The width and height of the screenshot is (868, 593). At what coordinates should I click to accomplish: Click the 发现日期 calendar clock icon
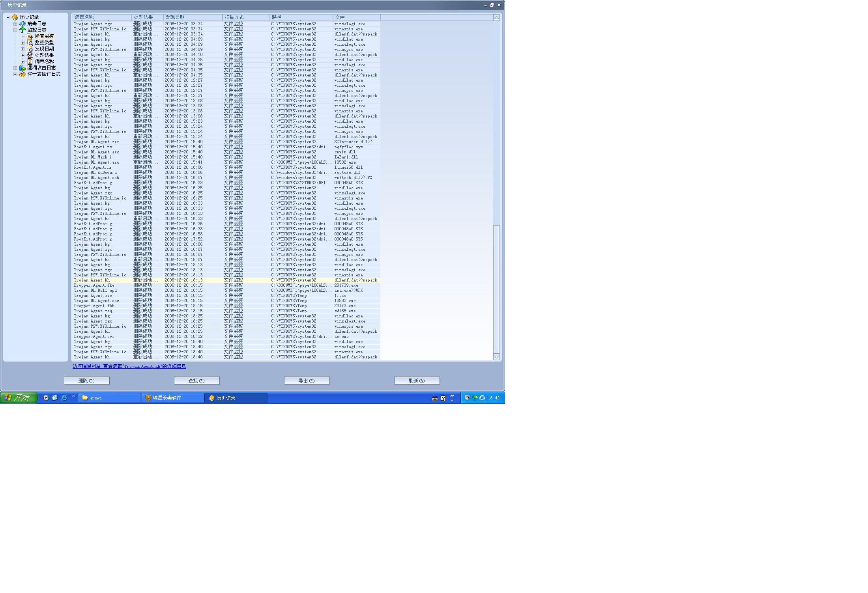30,49
